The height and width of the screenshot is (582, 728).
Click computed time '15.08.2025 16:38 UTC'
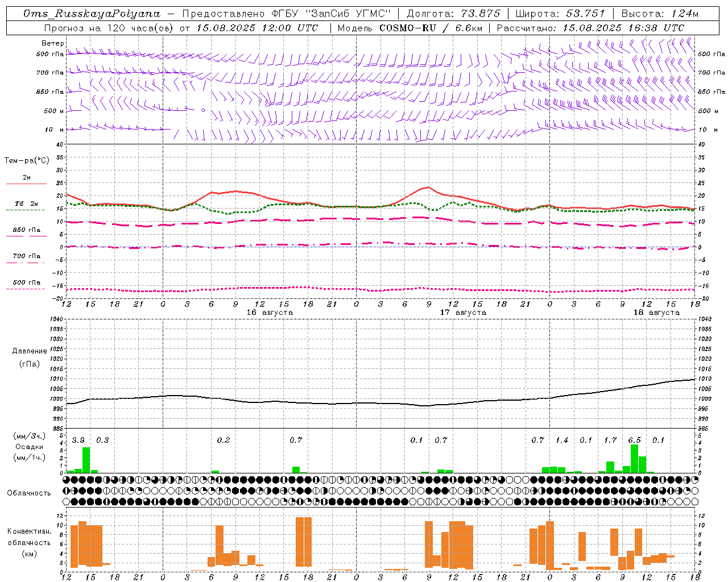(624, 28)
